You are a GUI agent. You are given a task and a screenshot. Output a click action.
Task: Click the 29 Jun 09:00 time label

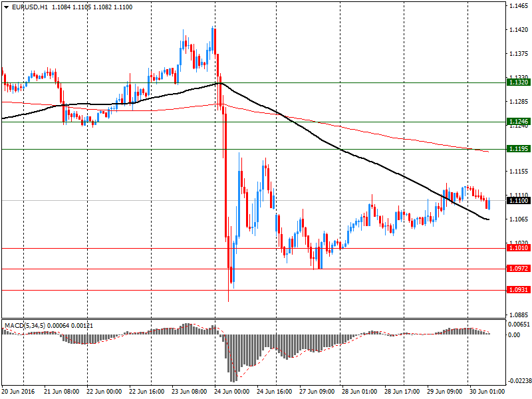click(x=444, y=392)
